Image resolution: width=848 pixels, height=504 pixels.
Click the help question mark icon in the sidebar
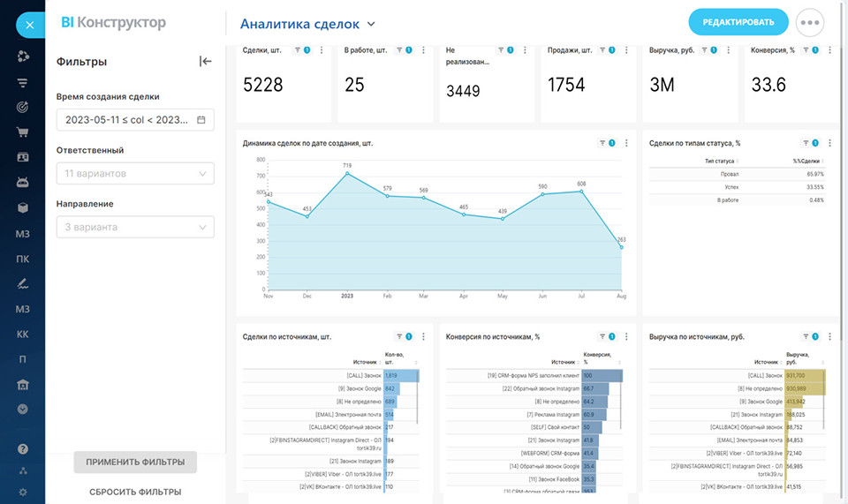click(22, 449)
